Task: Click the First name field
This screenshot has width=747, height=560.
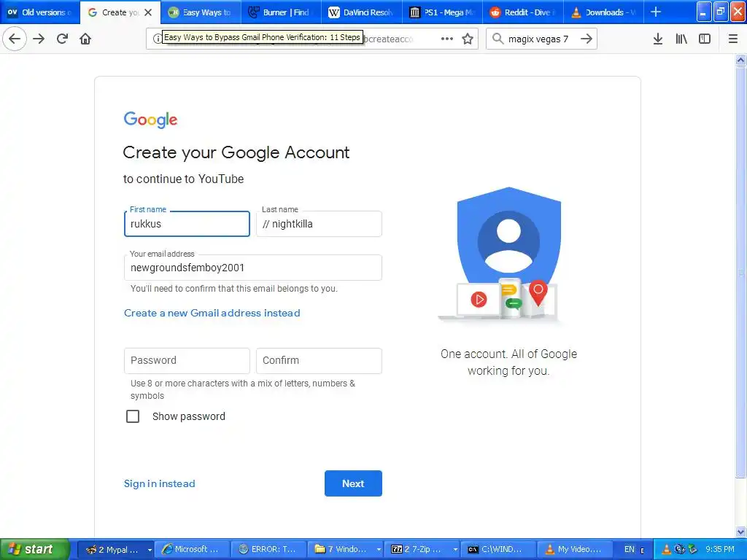Action: (x=187, y=224)
